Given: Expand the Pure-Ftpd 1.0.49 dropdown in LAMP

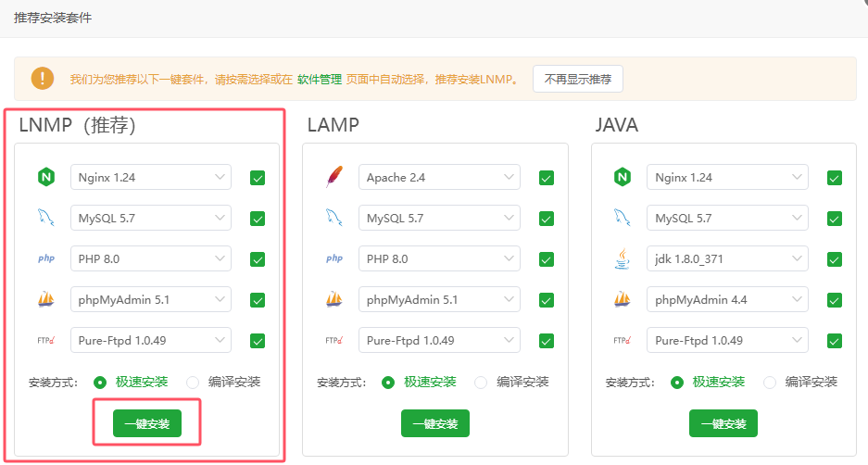Looking at the screenshot, I should [x=440, y=341].
